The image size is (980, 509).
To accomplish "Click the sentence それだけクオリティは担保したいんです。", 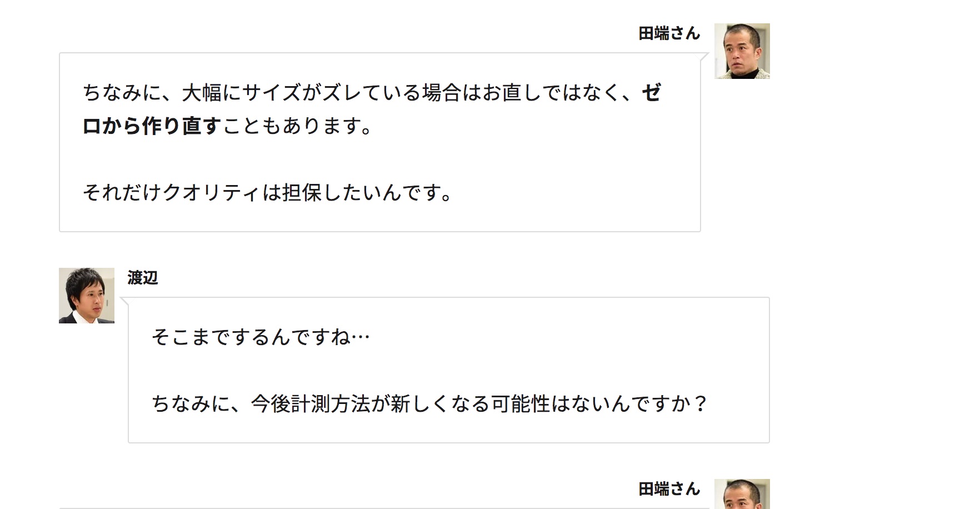I will (x=268, y=193).
